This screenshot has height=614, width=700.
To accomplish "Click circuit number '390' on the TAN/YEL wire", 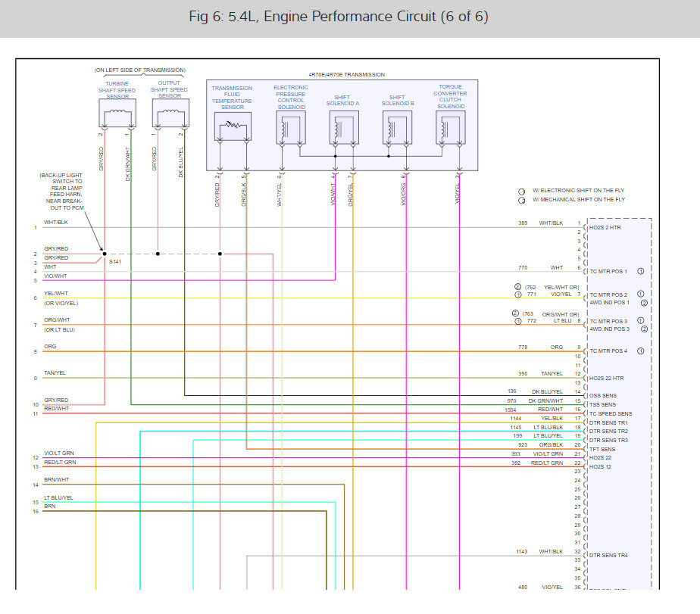I will 523,374.
